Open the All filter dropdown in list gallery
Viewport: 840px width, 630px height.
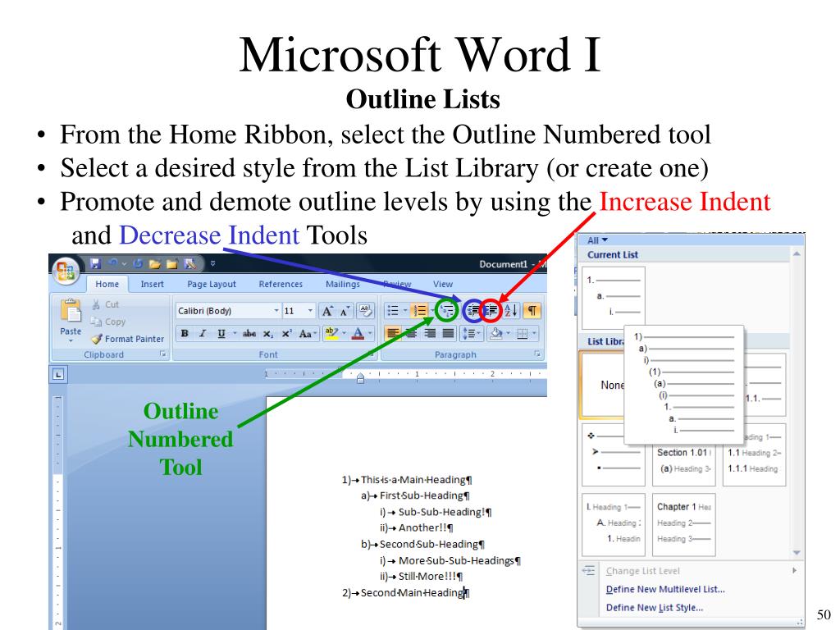click(x=597, y=240)
